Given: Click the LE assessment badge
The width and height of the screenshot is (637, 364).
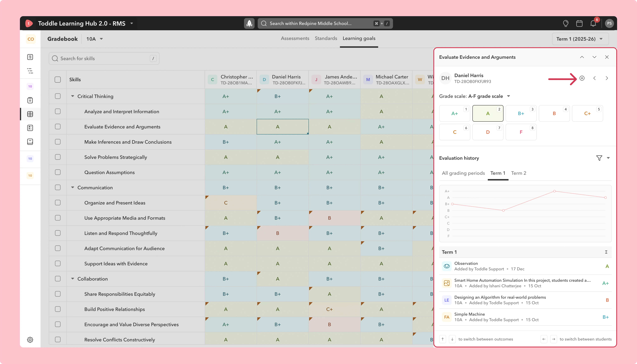Looking at the screenshot, I should [x=447, y=300].
